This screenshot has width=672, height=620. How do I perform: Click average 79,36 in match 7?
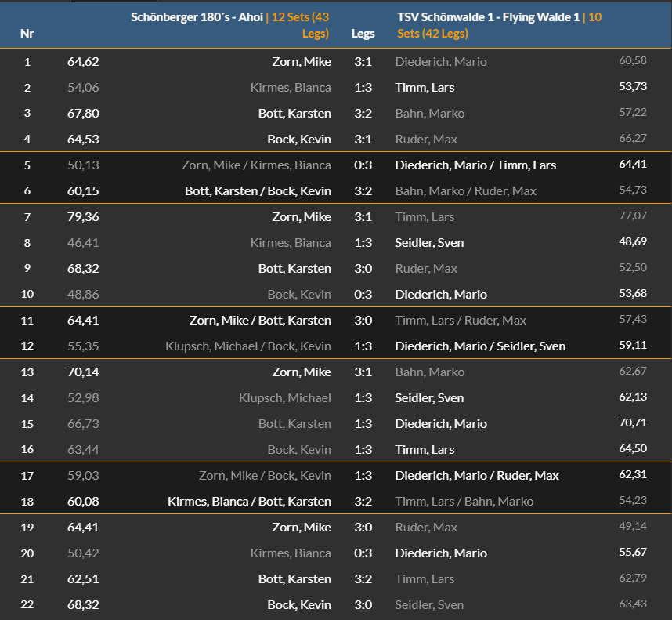[83, 217]
